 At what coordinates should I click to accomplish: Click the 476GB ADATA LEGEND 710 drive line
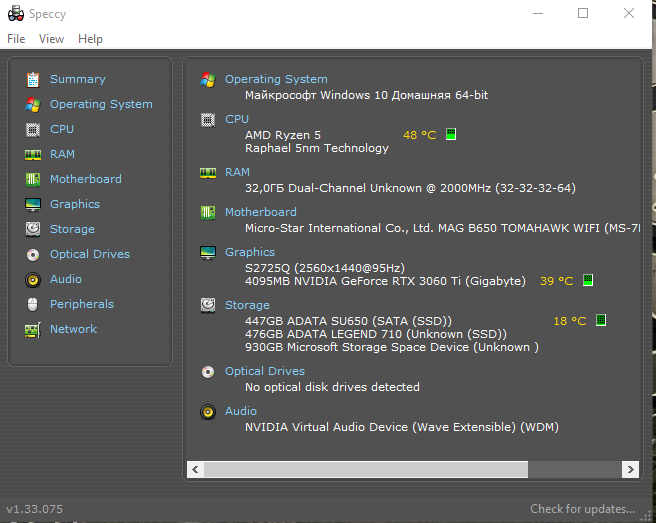pos(376,334)
